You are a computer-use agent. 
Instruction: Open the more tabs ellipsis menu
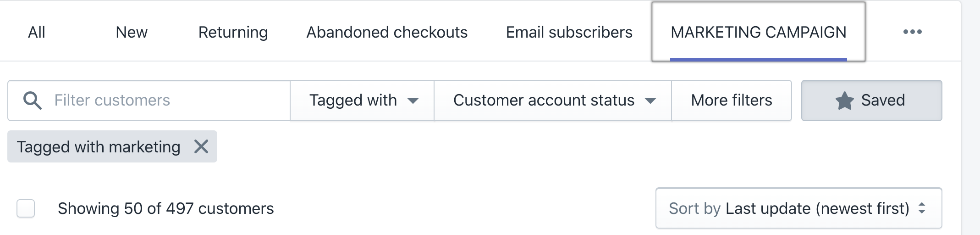[x=912, y=32]
